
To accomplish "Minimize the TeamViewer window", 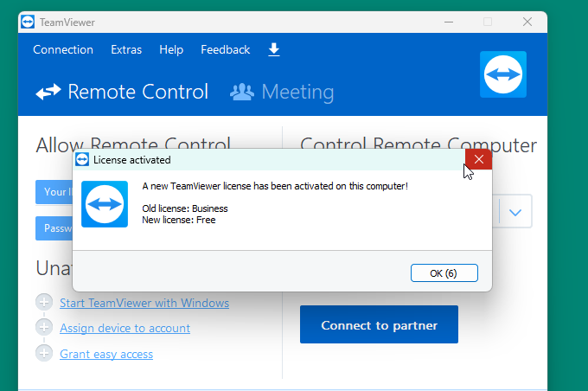I will point(449,22).
